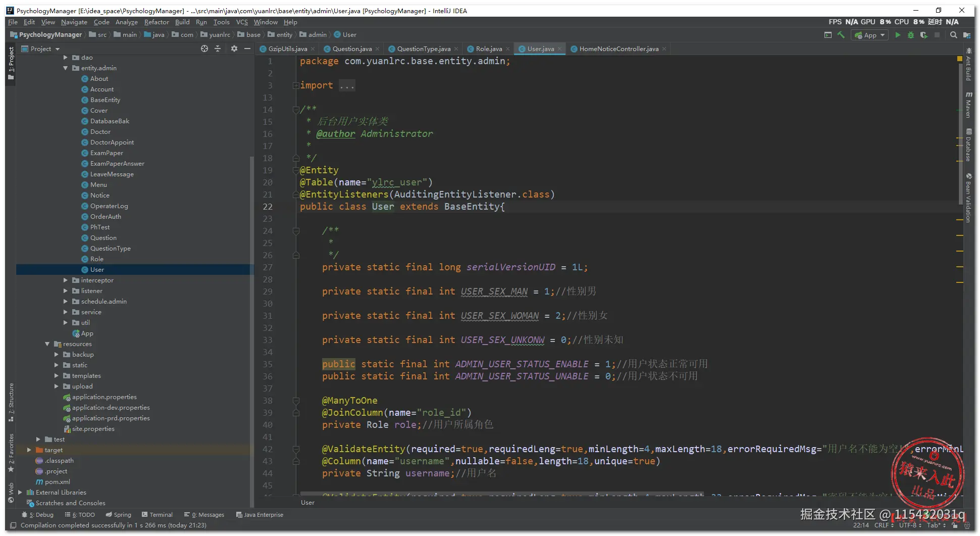The height and width of the screenshot is (536, 980).
Task: Open the App run configuration dropdown
Action: [x=870, y=35]
